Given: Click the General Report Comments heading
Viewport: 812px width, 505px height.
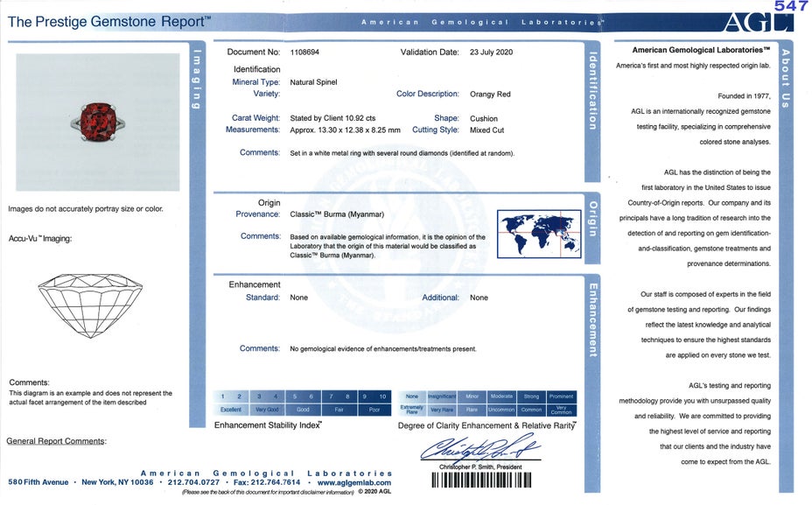Looking at the screenshot, I should click(x=56, y=441).
